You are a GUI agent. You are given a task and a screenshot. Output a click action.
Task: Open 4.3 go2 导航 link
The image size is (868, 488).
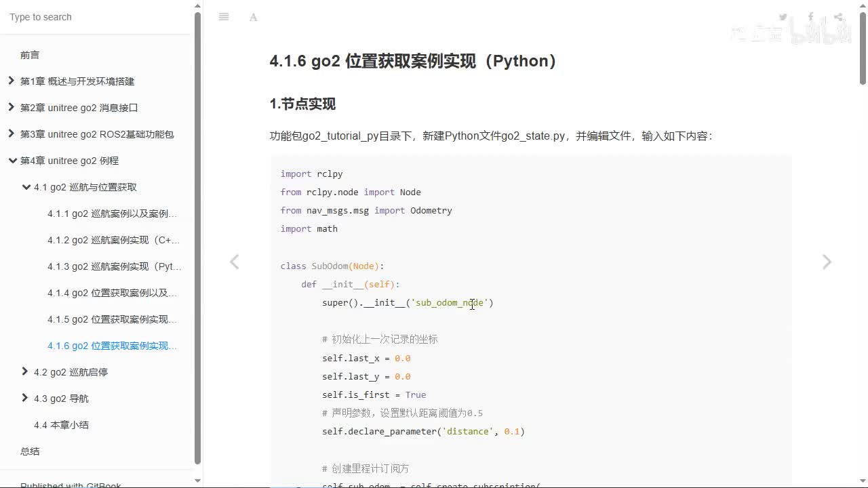(61, 399)
